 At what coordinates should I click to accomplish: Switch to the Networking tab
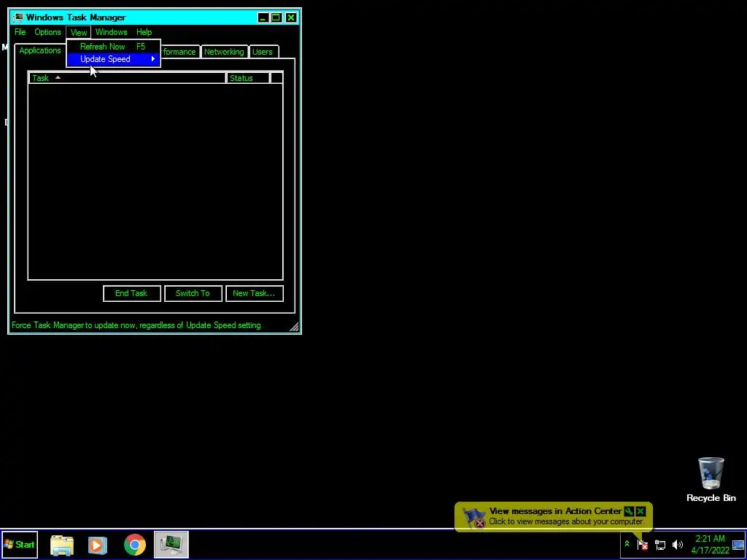[224, 52]
